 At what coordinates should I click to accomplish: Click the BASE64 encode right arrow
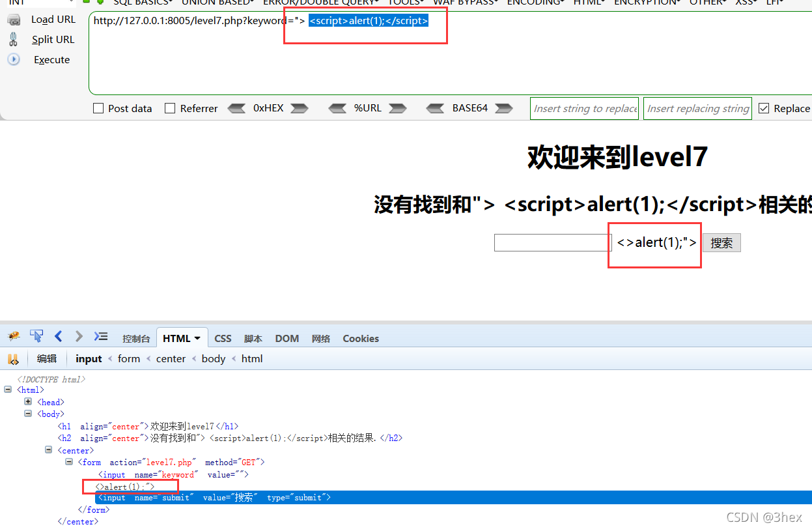coord(504,108)
